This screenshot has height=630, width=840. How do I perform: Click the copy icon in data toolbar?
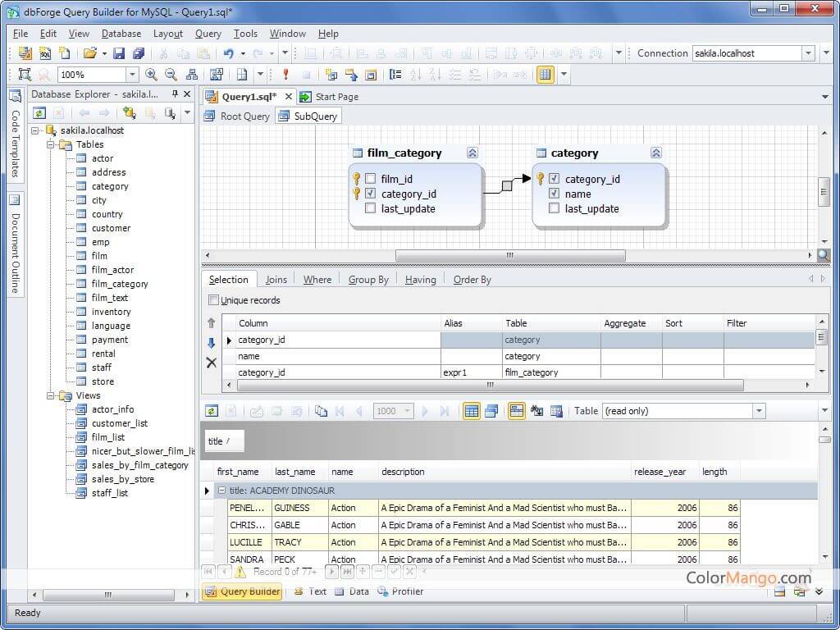pos(321,411)
